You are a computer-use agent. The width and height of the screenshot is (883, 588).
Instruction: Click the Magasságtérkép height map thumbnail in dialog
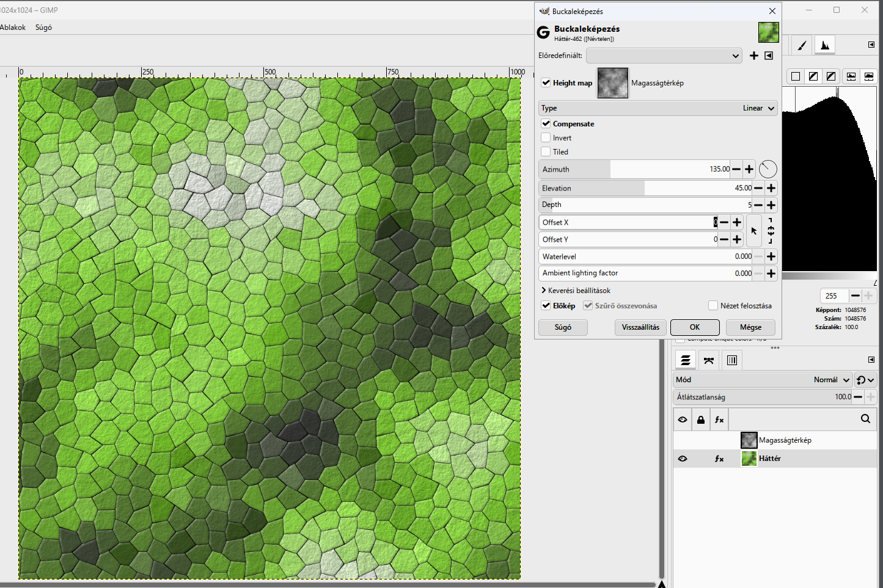pos(613,83)
